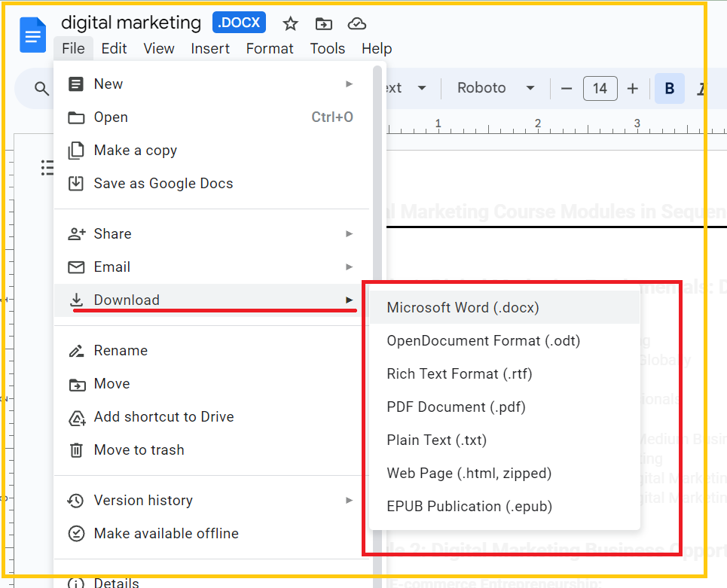727x588 pixels.
Task: Choose Save as Google Docs
Action: pyautogui.click(x=212, y=184)
